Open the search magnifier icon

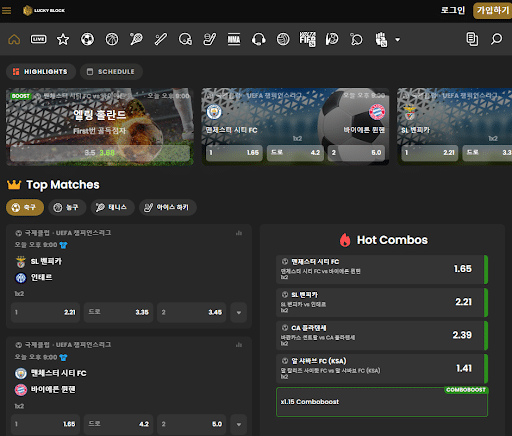click(496, 39)
